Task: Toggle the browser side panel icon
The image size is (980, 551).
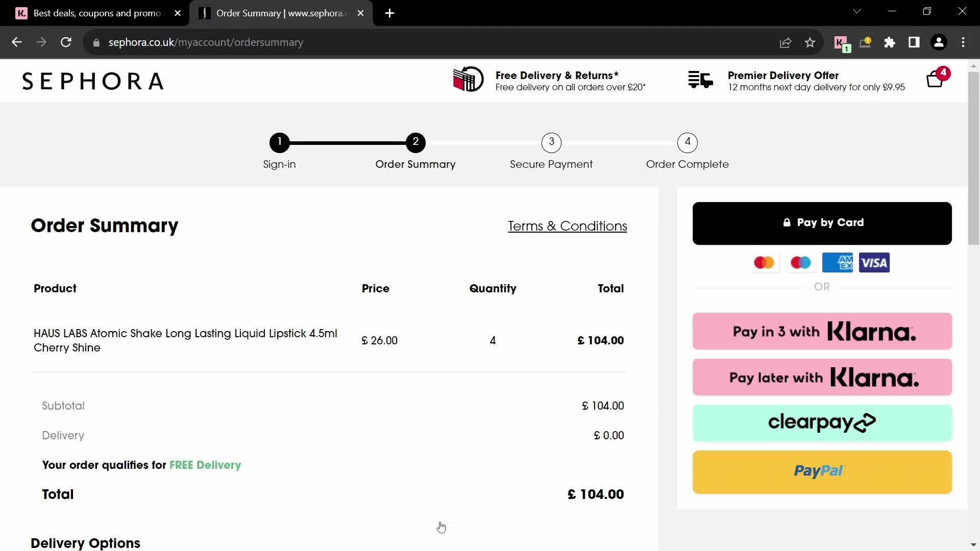Action: (914, 42)
